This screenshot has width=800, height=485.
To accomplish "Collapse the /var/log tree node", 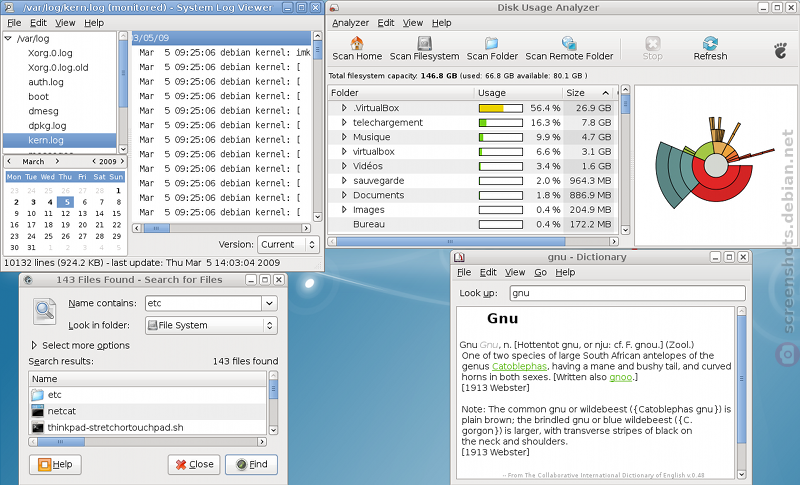I will [8, 38].
